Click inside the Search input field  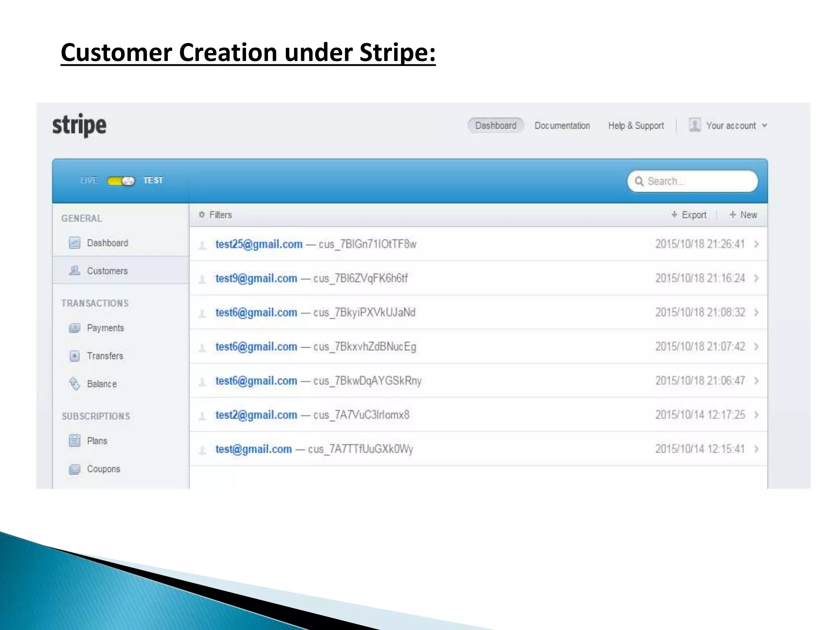pyautogui.click(x=692, y=181)
